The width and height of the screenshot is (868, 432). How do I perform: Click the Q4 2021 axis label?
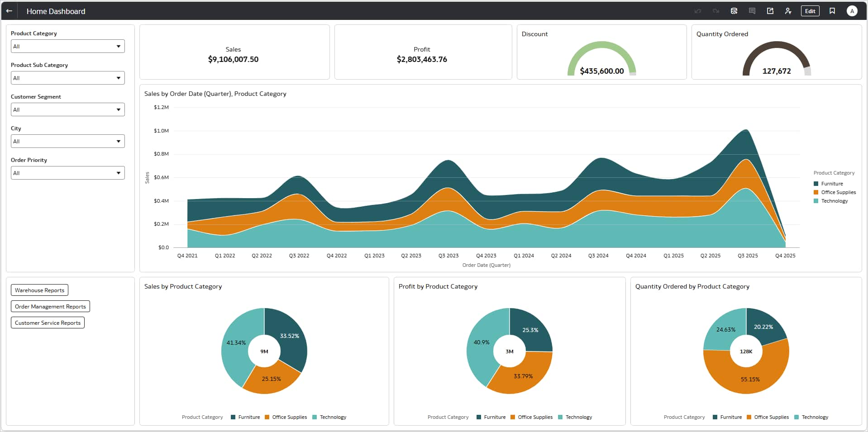187,256
